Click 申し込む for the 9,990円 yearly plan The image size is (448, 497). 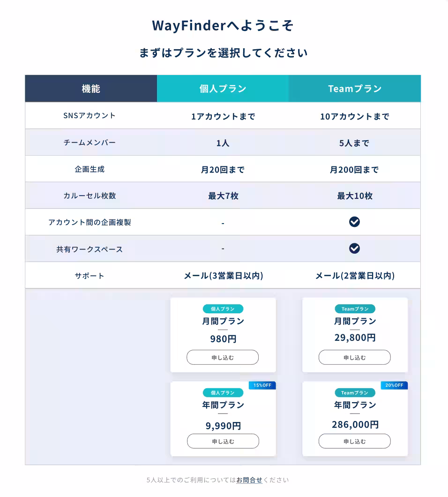click(x=223, y=441)
